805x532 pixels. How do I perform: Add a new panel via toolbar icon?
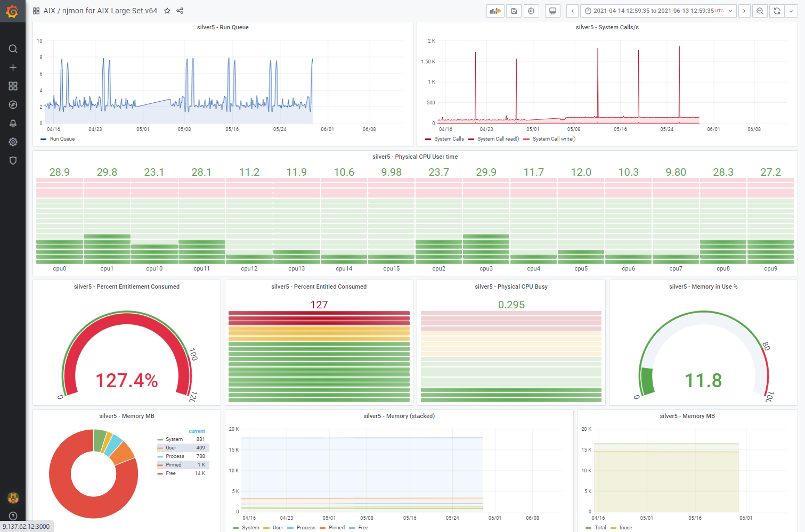[x=495, y=11]
